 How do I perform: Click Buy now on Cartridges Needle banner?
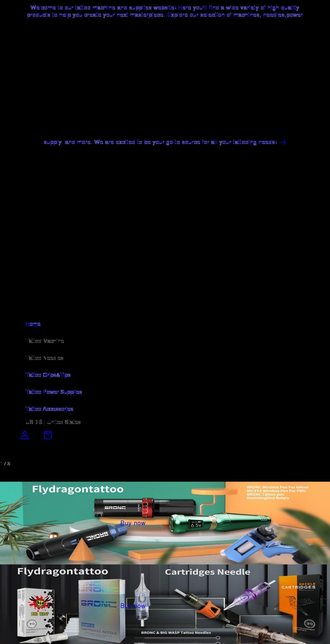click(133, 606)
